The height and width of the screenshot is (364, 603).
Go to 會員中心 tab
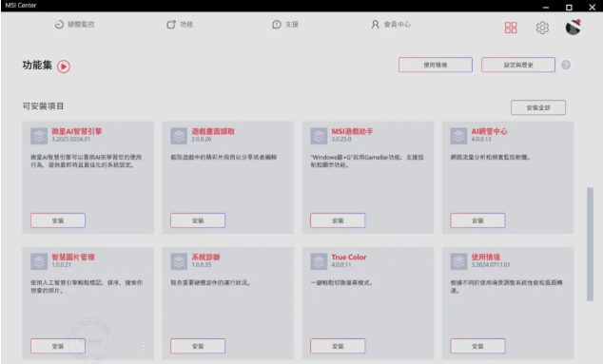point(391,24)
